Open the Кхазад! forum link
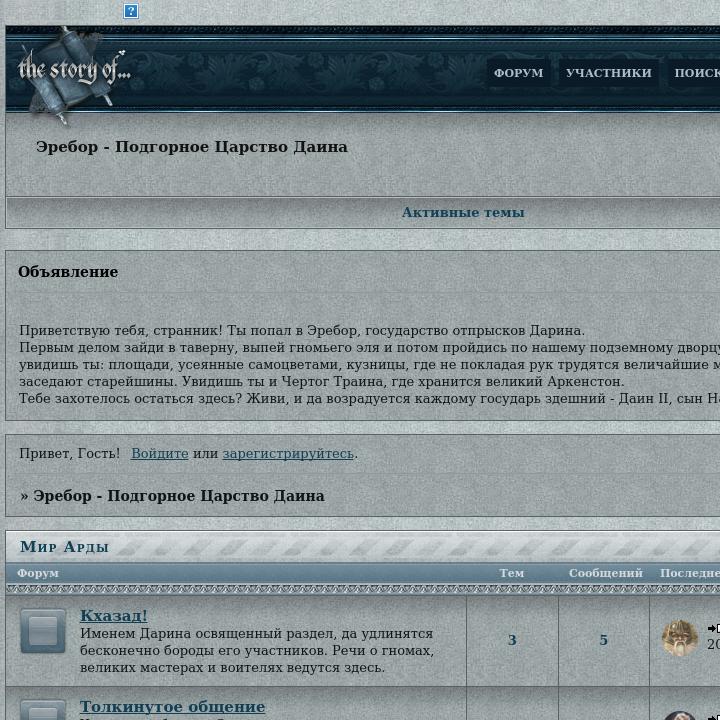Image resolution: width=720 pixels, height=720 pixels. (x=113, y=615)
